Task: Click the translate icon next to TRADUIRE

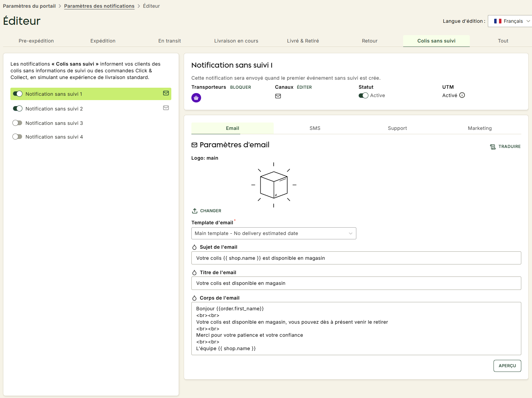Action: click(x=493, y=147)
